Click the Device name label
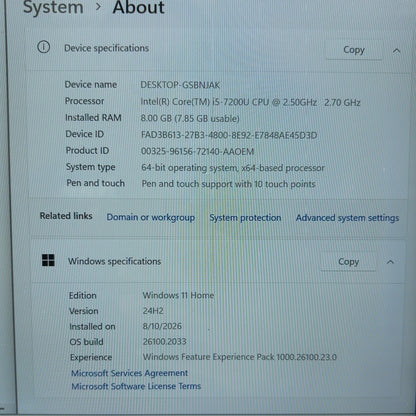This screenshot has height=416, width=416. click(x=91, y=84)
